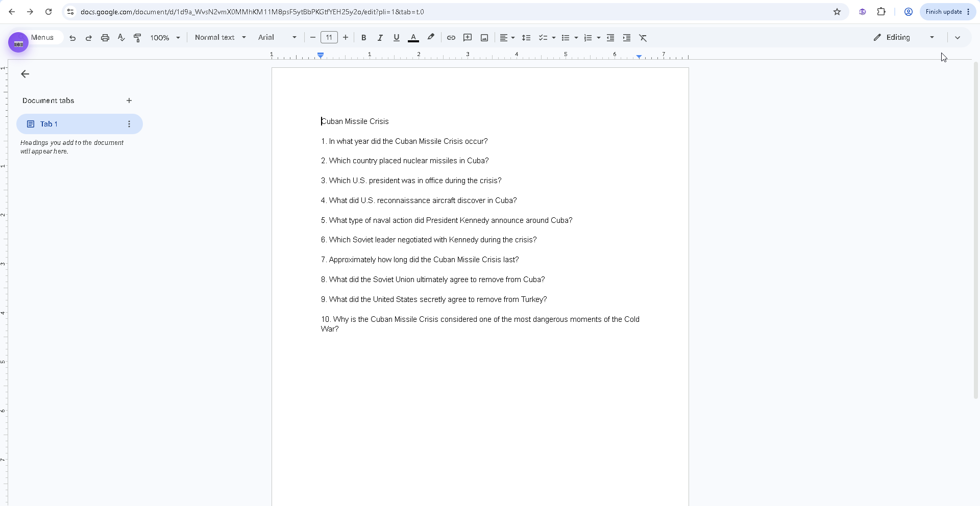Add a comment with the comment icon
This screenshot has width=980, height=506.
pyautogui.click(x=468, y=38)
